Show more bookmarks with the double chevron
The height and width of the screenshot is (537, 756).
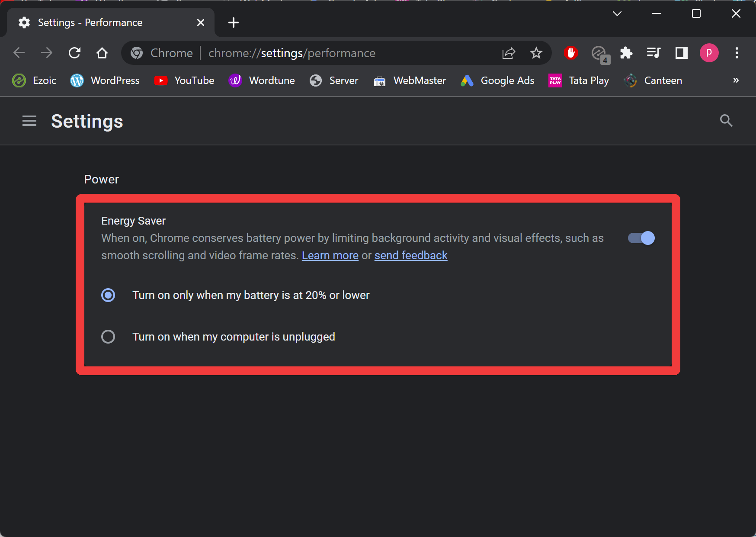pyautogui.click(x=736, y=80)
